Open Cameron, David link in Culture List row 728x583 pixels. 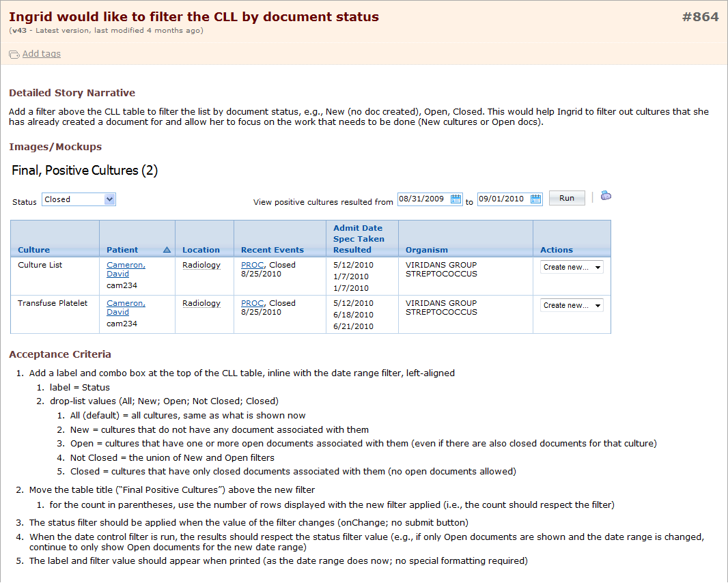(x=126, y=269)
